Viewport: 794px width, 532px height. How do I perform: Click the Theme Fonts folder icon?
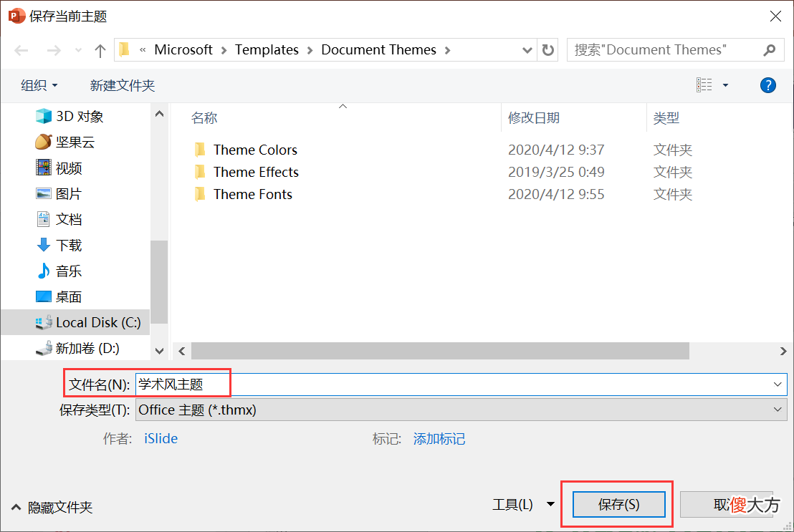[x=200, y=194]
